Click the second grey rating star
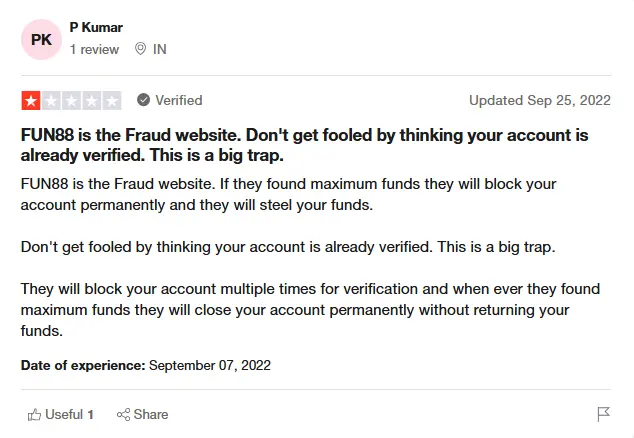Screen dimensions: 634x438 [x=51, y=100]
